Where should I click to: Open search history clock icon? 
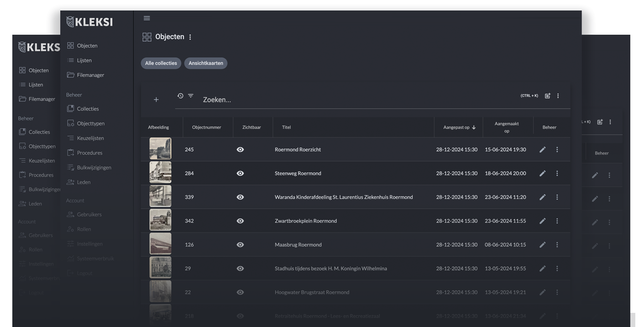click(180, 96)
